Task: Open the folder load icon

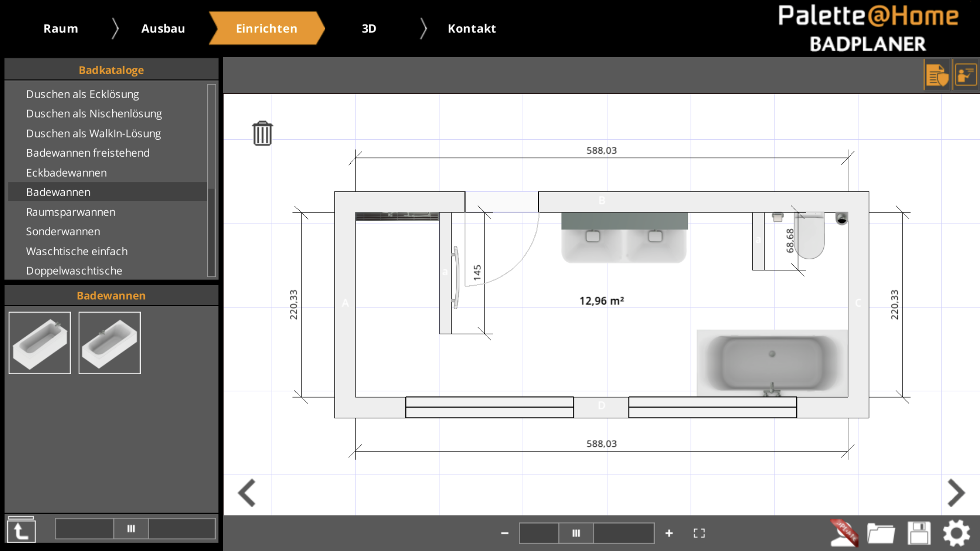Action: 881,532
